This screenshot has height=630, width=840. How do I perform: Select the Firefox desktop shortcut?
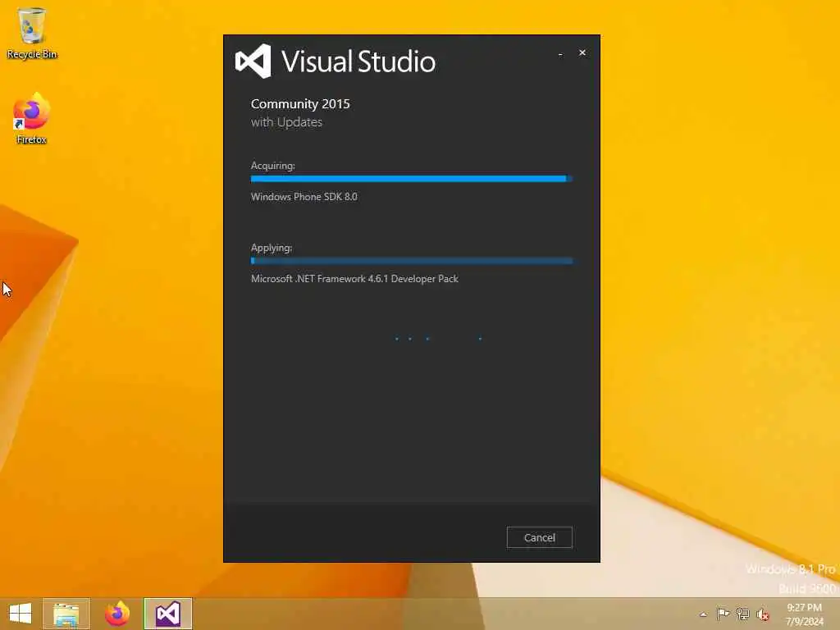coord(32,119)
